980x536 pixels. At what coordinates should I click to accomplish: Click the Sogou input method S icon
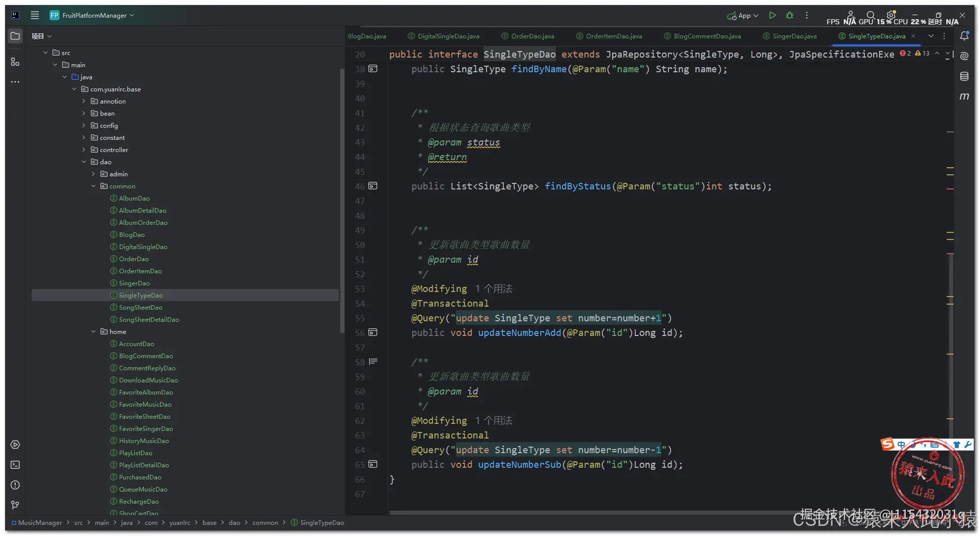888,444
